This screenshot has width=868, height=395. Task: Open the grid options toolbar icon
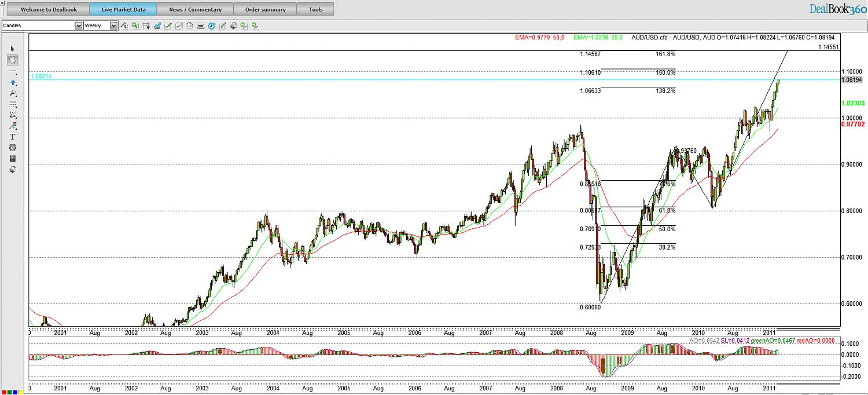coord(146,25)
